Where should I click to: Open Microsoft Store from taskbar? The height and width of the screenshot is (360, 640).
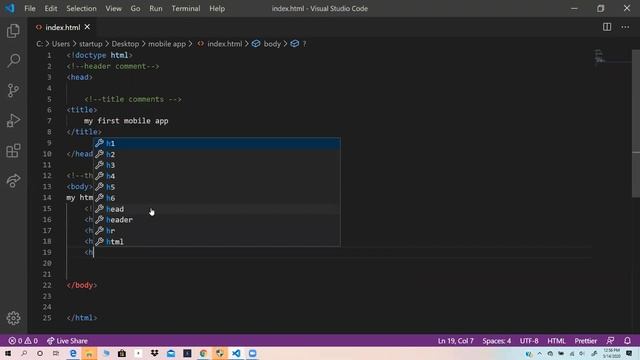tap(122, 353)
